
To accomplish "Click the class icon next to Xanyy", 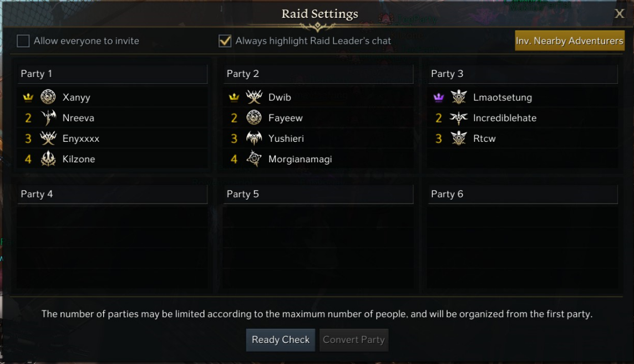I will coord(48,98).
